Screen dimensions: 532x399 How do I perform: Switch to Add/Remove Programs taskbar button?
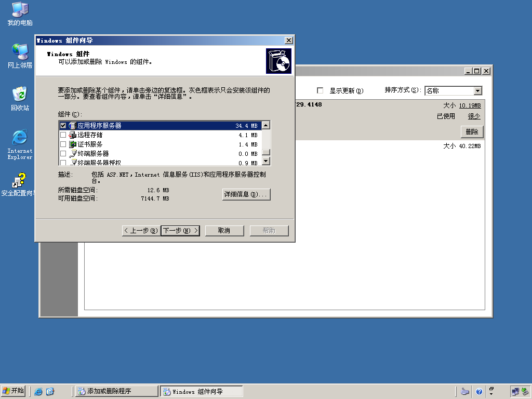[x=116, y=391]
